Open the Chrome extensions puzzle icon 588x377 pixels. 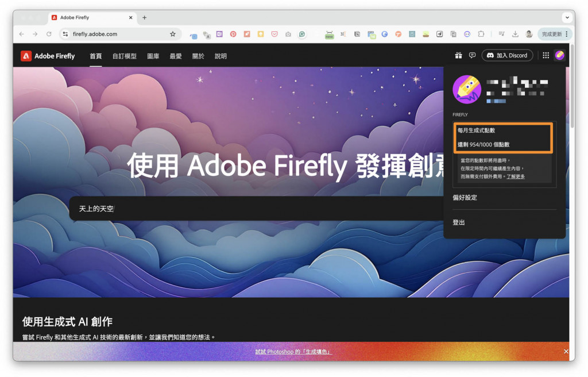481,34
